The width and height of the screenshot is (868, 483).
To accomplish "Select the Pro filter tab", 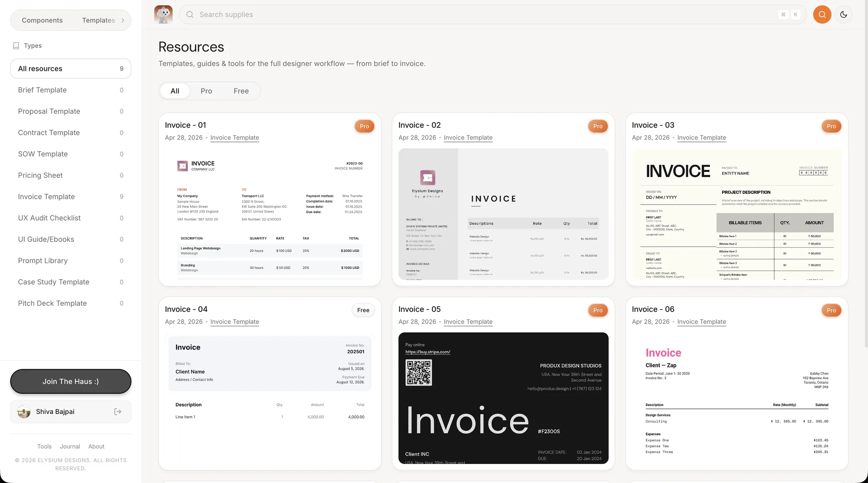I will coord(206,91).
